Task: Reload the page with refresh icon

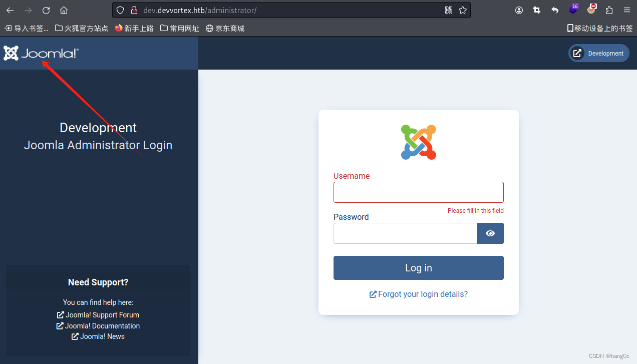Action: tap(46, 10)
